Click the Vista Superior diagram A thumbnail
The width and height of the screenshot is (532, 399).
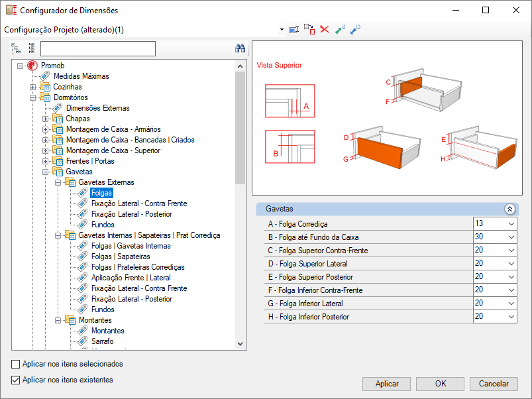290,101
